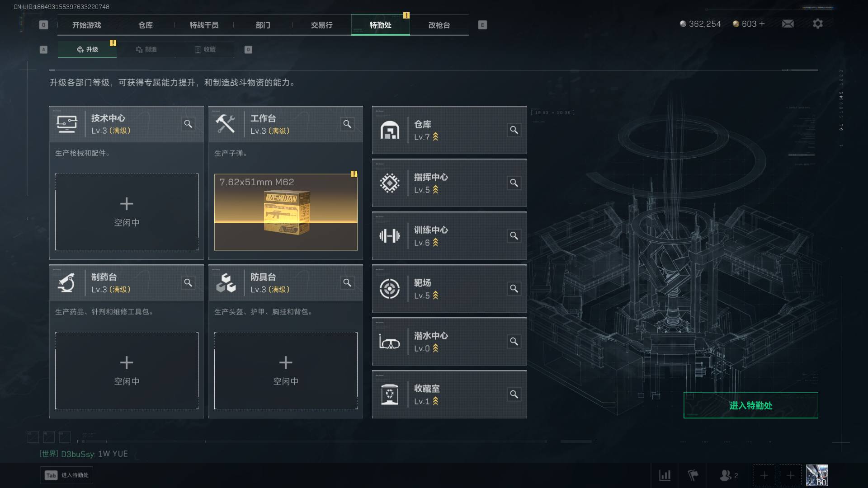Image resolution: width=868 pixels, height=488 pixels.
Task: Click the player avatar thumbnail
Action: point(817,475)
